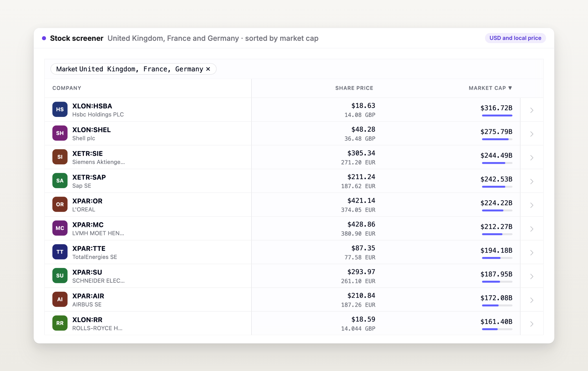Viewport: 588px width, 371px height.
Task: Open the Market United Kingdom, France, Germany filter
Action: [133, 69]
